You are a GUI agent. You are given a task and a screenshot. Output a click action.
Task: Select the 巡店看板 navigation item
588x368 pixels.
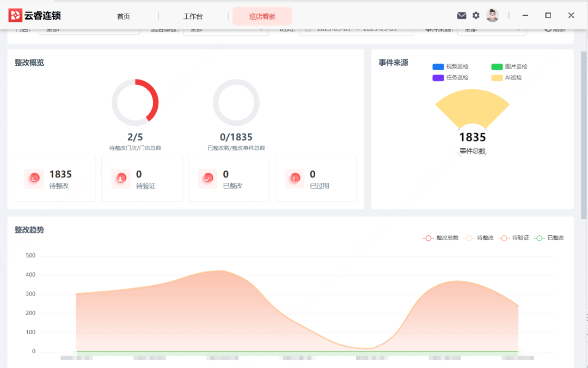[x=262, y=16]
